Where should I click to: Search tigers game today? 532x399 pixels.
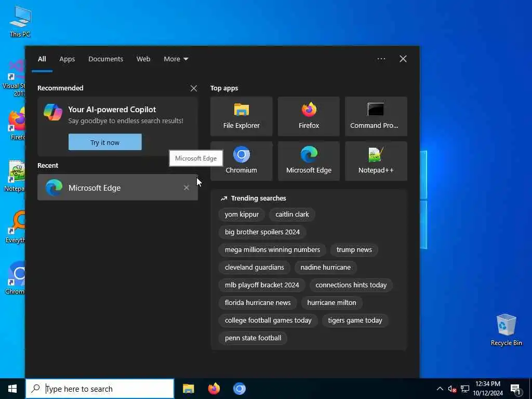355,320
